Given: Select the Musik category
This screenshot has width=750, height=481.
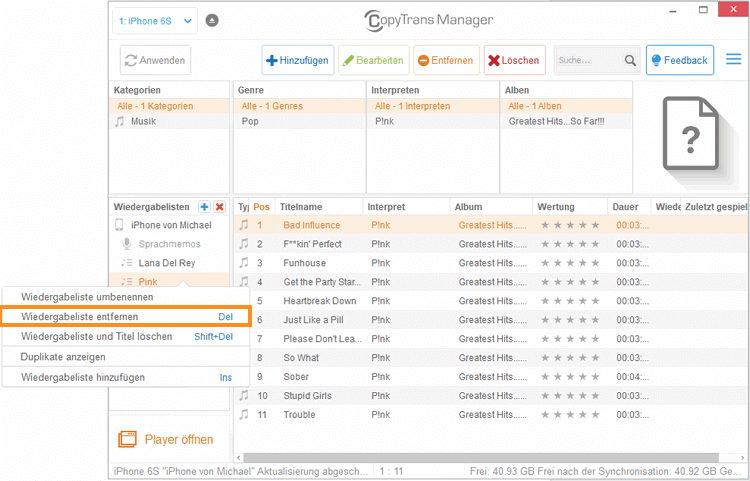Looking at the screenshot, I should pos(169,121).
